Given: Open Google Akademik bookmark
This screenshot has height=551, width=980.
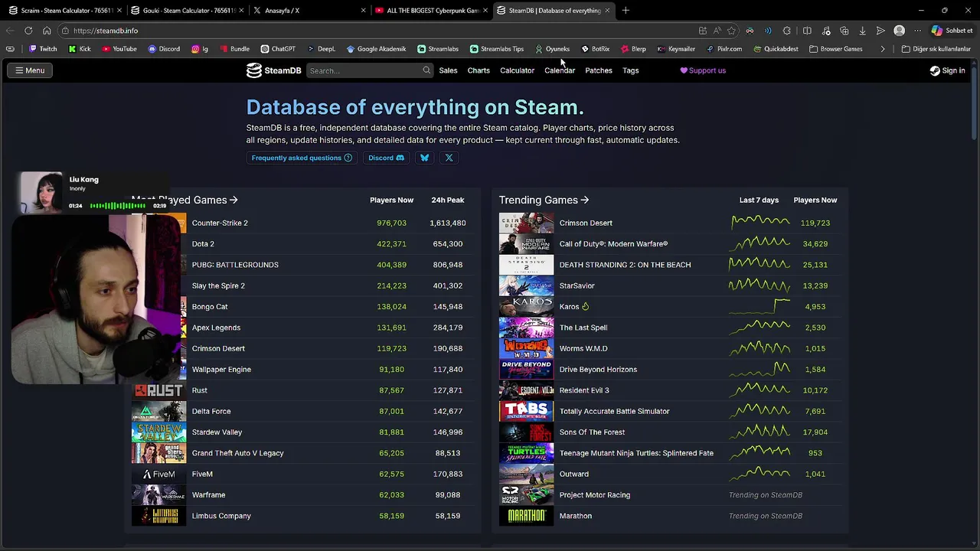Looking at the screenshot, I should click(376, 49).
